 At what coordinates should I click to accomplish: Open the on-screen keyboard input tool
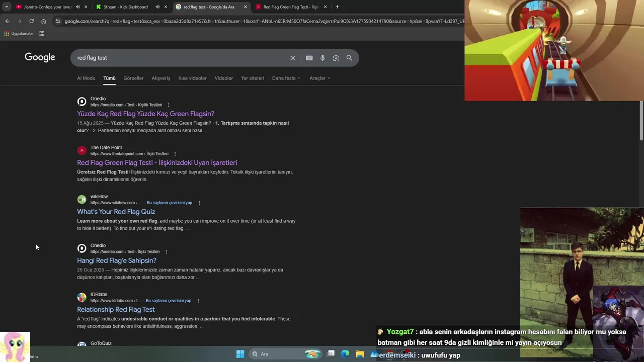coord(309,58)
